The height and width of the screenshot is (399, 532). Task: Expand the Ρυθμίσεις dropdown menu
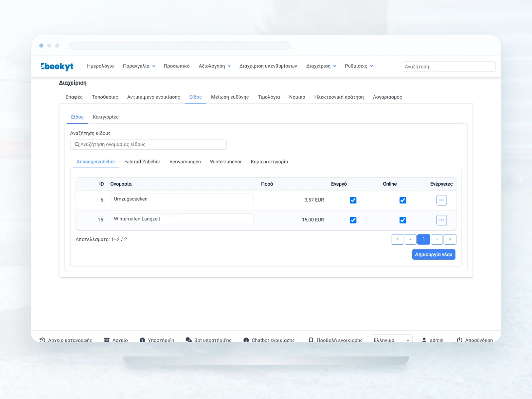point(359,66)
